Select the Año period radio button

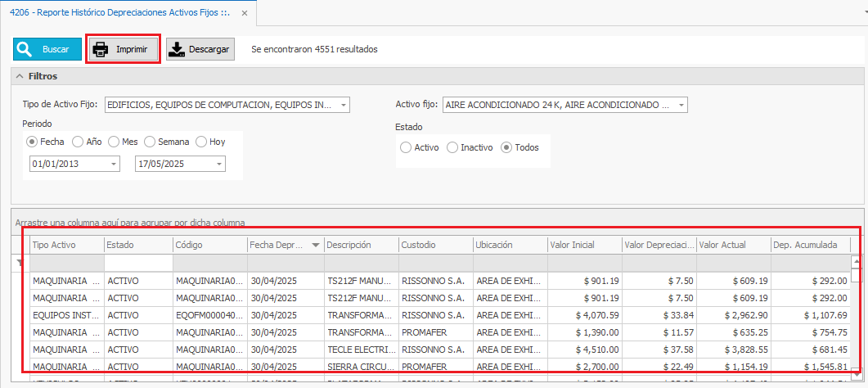(x=78, y=142)
